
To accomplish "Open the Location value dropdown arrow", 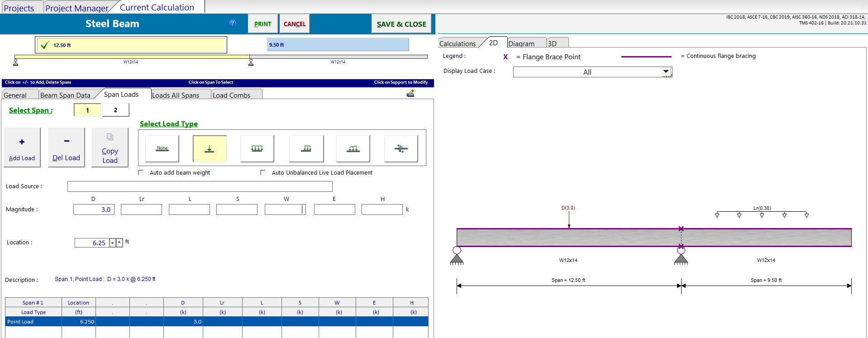I will pos(113,243).
